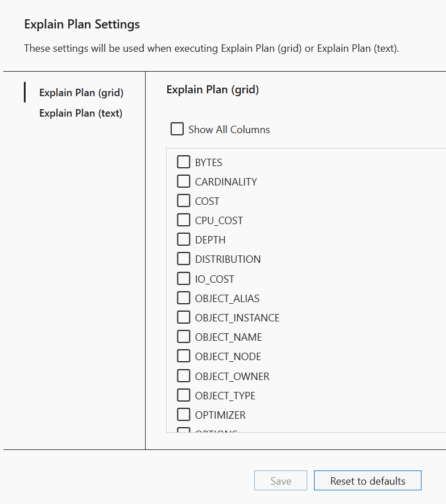Enable the COST column
The width and height of the screenshot is (446, 504).
click(x=184, y=200)
